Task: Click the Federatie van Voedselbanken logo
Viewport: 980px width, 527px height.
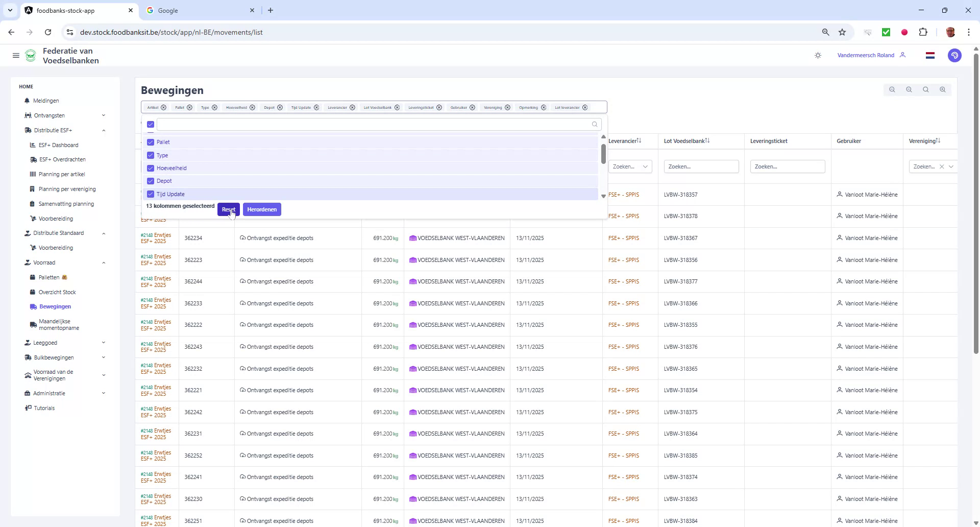Action: (31, 55)
